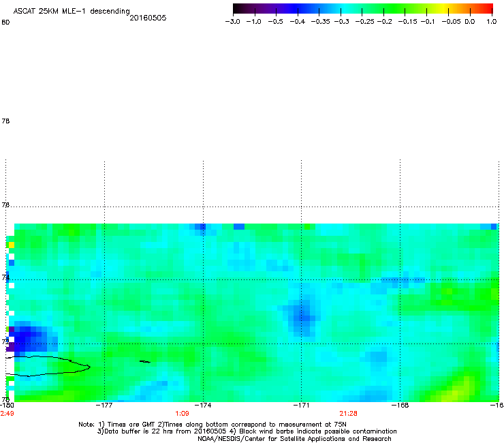
Task: Click the 74 latitude axis label
Action: pyautogui.click(x=5, y=277)
